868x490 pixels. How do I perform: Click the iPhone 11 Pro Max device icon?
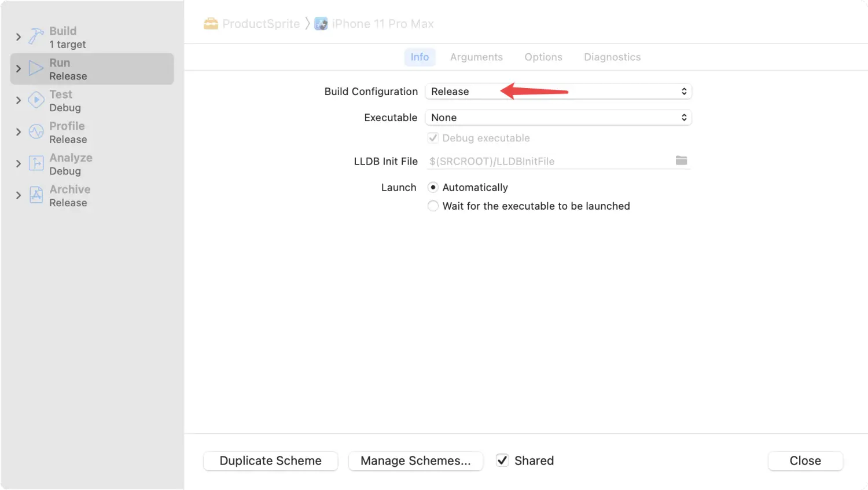[x=321, y=24]
